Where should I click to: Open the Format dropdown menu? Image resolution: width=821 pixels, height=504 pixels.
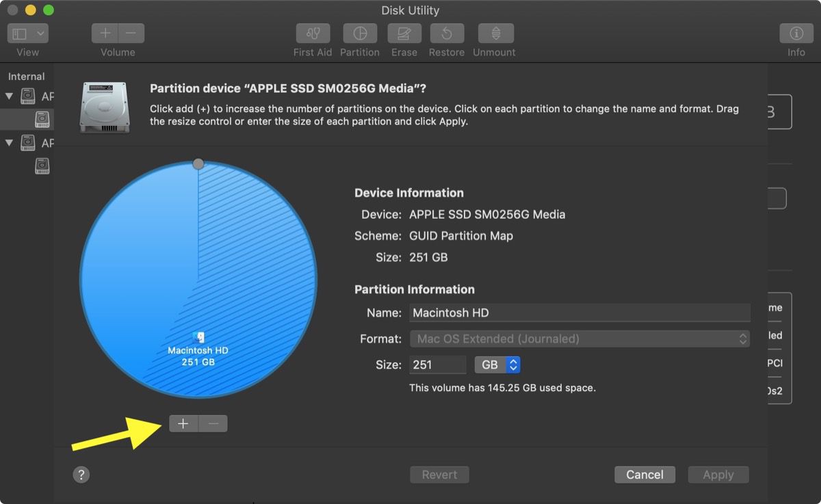(579, 339)
